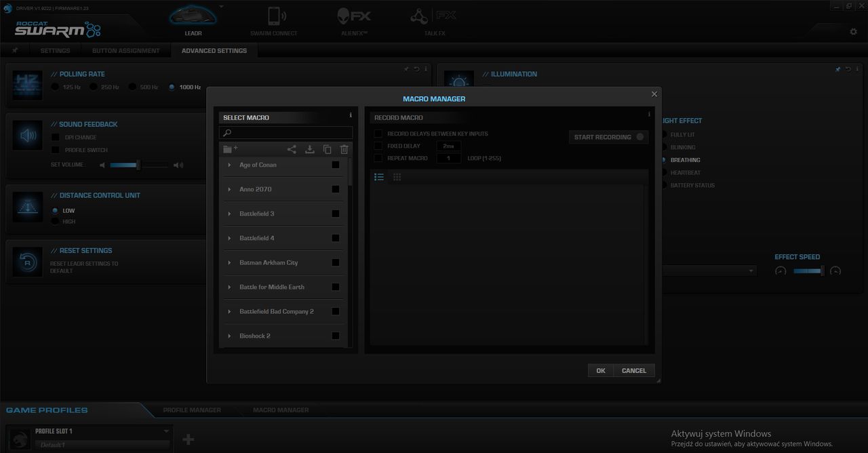Open the Talk FX icon
Image resolution: width=868 pixels, height=453 pixels.
pos(434,17)
